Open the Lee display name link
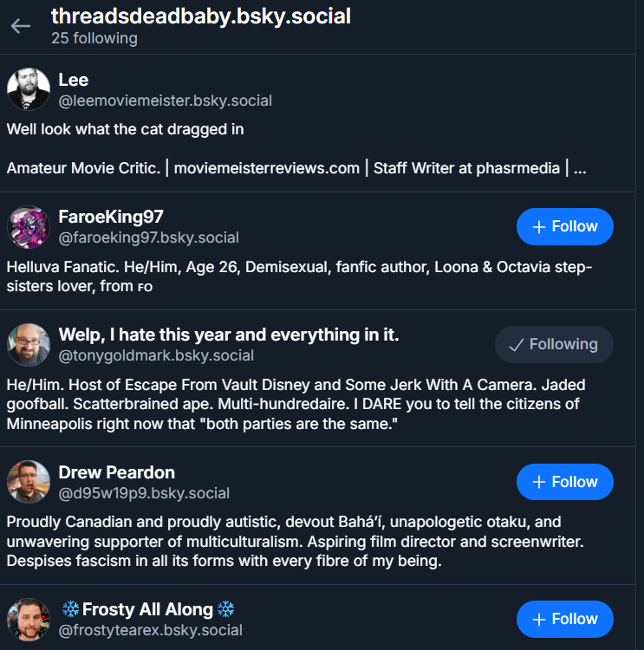This screenshot has height=650, width=644. (x=74, y=80)
